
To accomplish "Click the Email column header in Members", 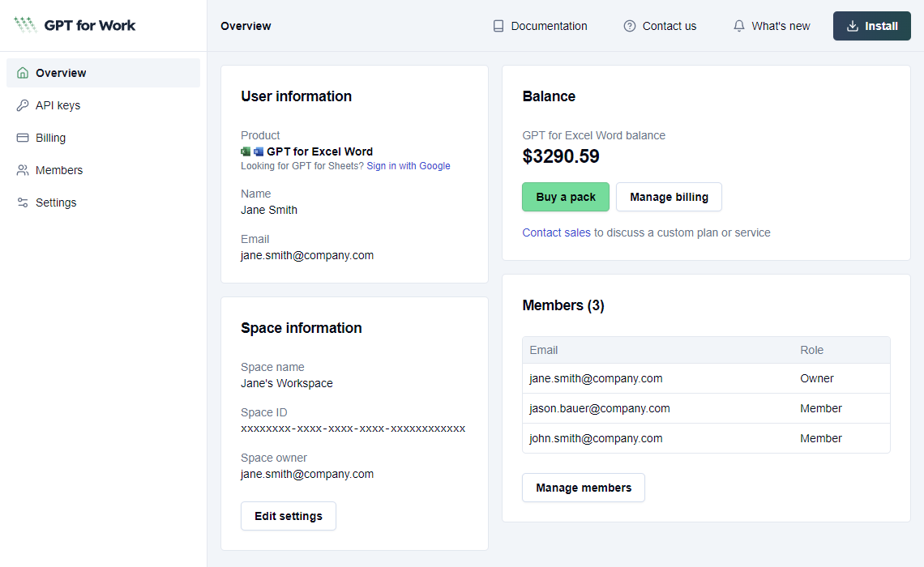I will point(543,351).
